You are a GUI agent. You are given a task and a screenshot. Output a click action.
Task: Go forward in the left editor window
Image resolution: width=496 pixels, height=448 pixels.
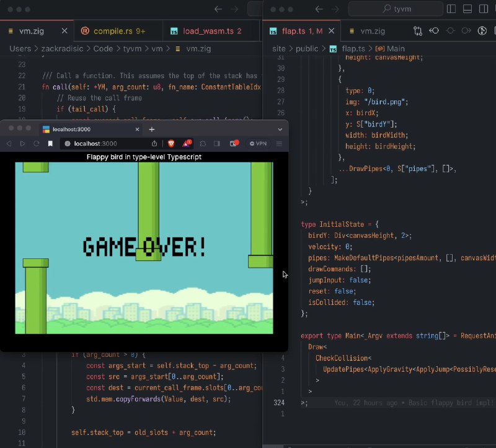[234, 9]
